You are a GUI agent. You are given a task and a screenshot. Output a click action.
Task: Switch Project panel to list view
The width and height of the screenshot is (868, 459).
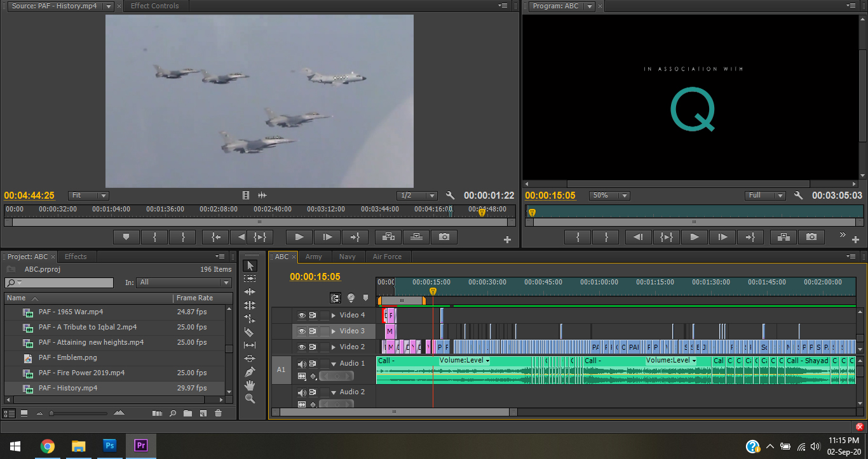tap(9, 413)
